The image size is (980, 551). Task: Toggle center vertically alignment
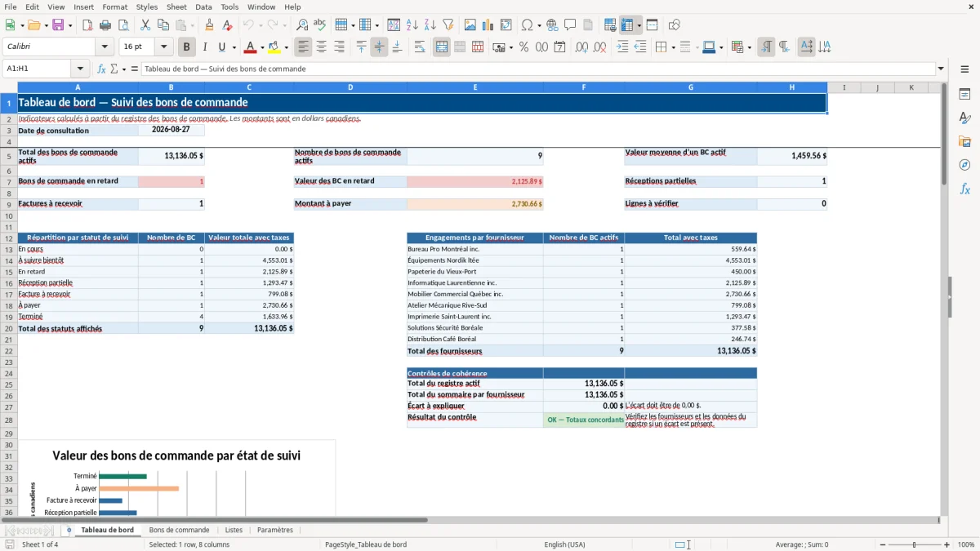pyautogui.click(x=379, y=47)
